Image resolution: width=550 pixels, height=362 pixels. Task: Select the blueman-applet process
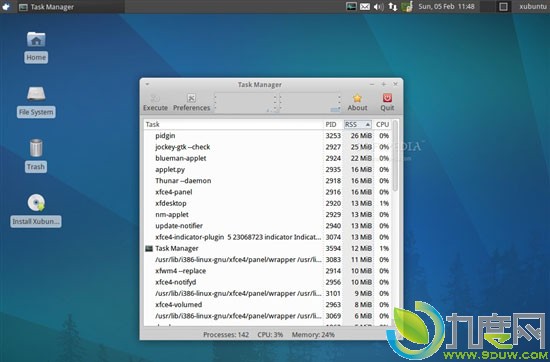pyautogui.click(x=268, y=158)
